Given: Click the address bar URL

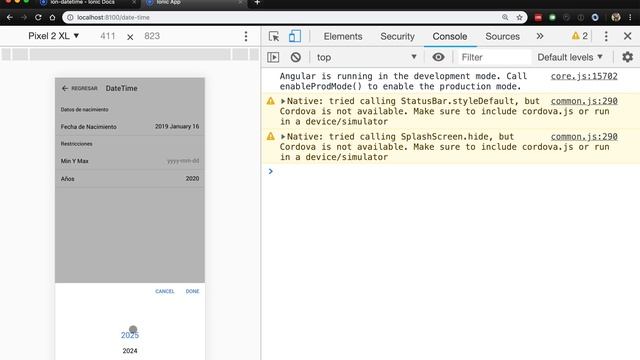Looking at the screenshot, I should [113, 18].
